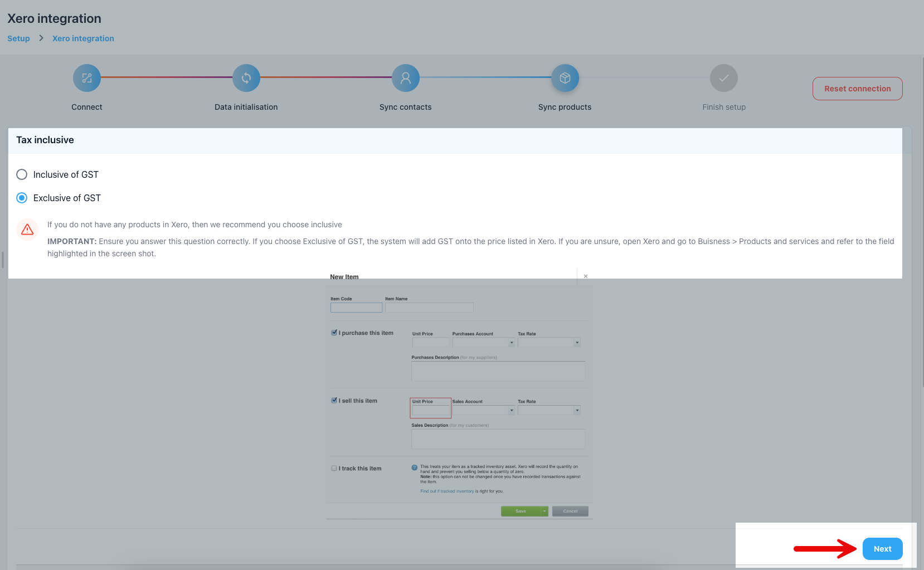The height and width of the screenshot is (570, 924).
Task: Click the highlighted sales Unit Price field
Action: click(431, 411)
